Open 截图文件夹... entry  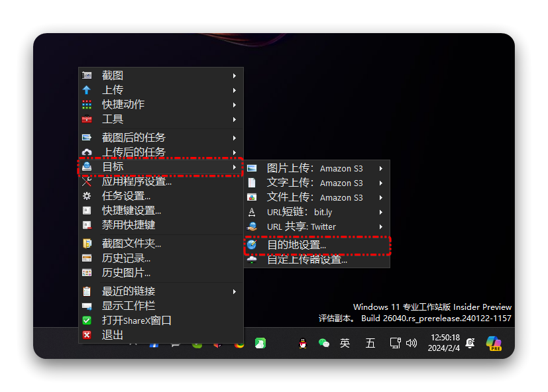pos(161,244)
